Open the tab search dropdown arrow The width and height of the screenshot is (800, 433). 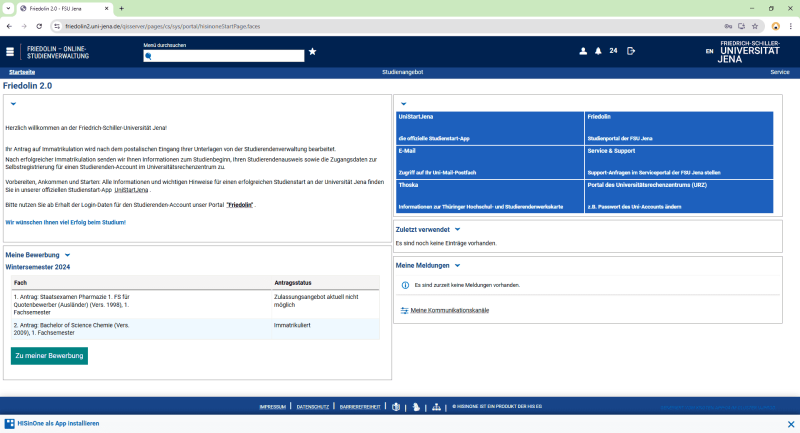(8, 8)
